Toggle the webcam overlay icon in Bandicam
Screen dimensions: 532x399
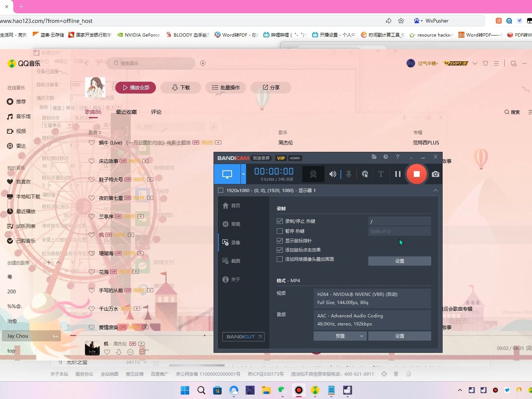tap(313, 174)
